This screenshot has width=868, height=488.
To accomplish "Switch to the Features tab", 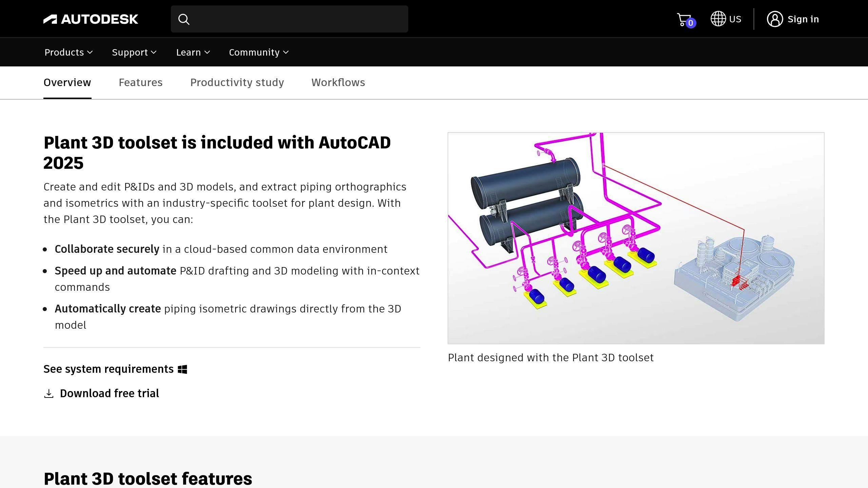I will tap(140, 82).
